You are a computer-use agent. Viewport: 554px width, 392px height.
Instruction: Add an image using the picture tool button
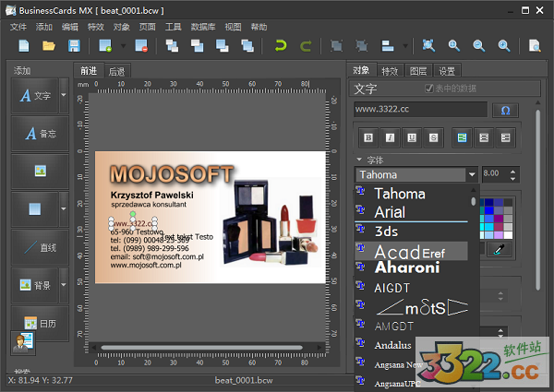[41, 172]
